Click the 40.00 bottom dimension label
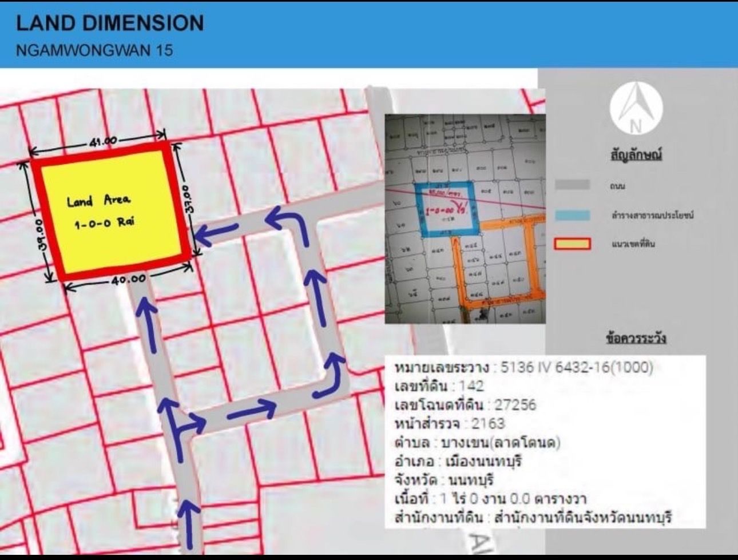 pos(129,279)
